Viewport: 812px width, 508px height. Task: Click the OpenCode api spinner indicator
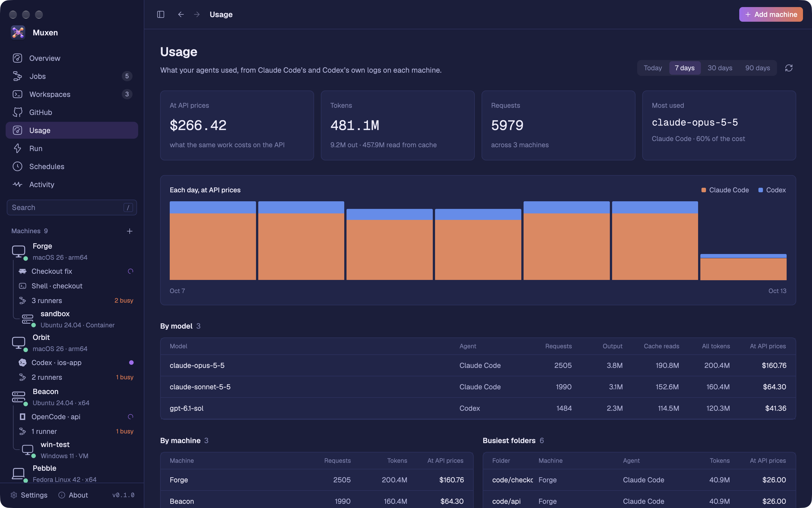[131, 417]
